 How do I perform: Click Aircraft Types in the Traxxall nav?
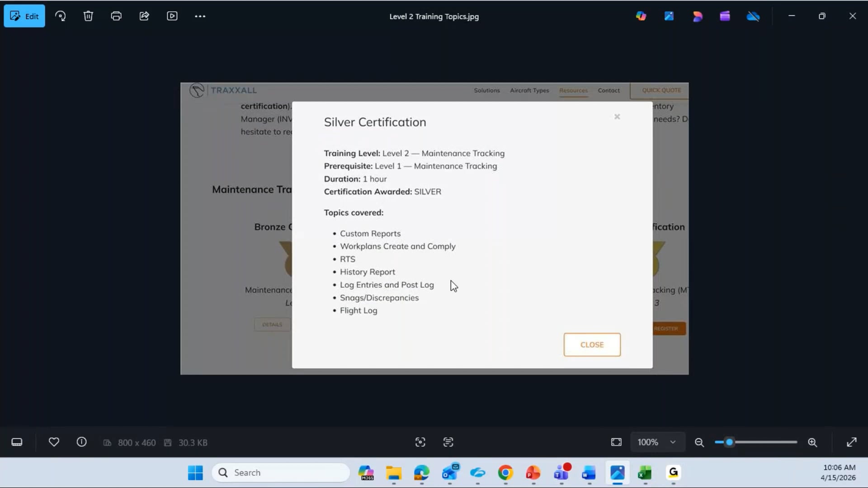pyautogui.click(x=529, y=90)
